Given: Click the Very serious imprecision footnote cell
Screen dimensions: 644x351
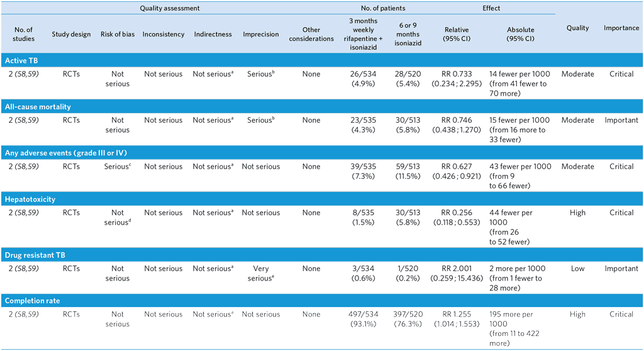Looking at the screenshot, I should [260, 273].
